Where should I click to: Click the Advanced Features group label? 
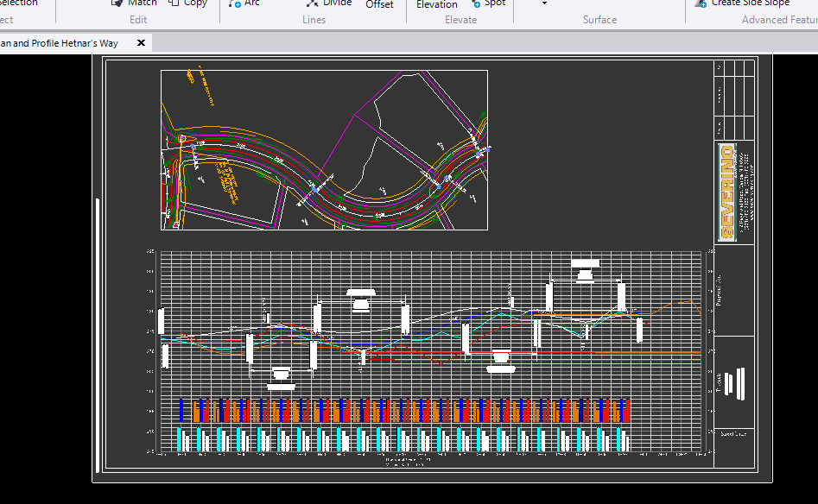(779, 20)
